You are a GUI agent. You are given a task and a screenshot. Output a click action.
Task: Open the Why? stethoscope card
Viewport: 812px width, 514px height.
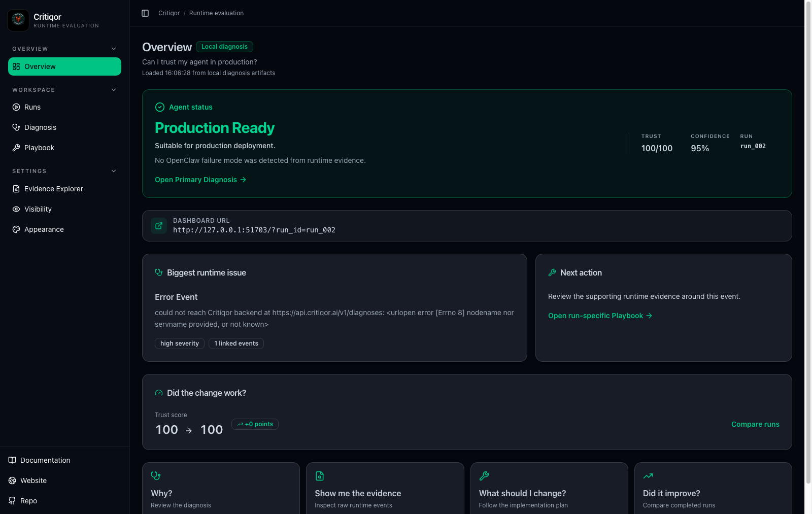(221, 488)
